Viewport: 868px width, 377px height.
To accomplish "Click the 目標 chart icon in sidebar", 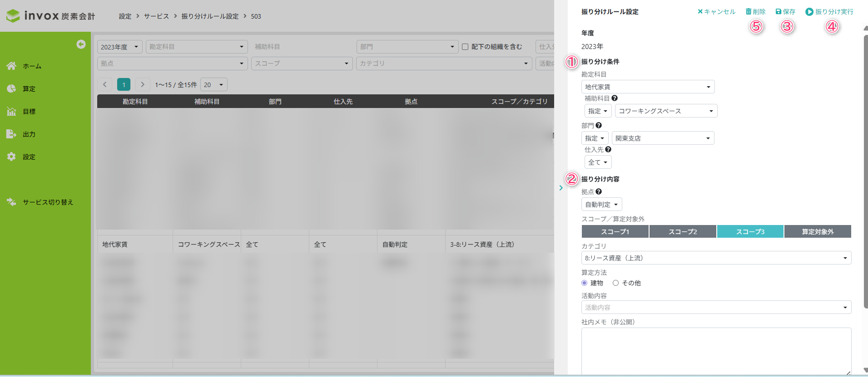I will point(11,111).
